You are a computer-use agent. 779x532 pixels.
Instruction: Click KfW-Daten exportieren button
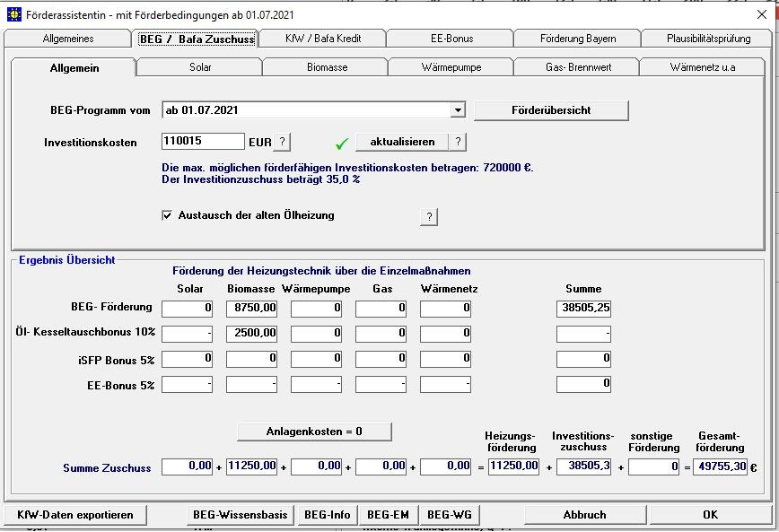[x=75, y=515]
